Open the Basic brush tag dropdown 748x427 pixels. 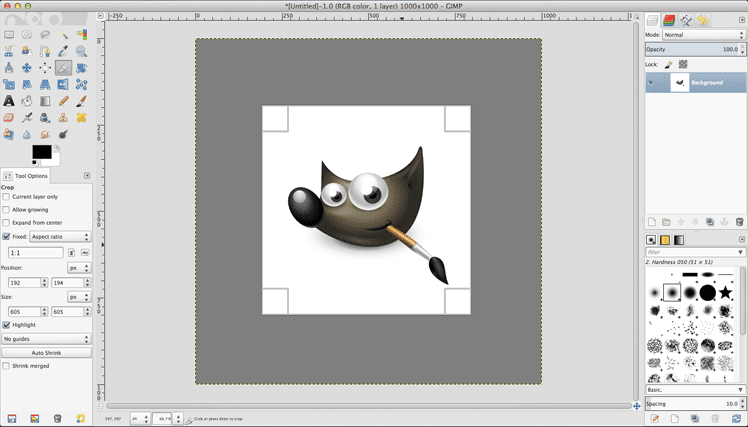point(695,390)
